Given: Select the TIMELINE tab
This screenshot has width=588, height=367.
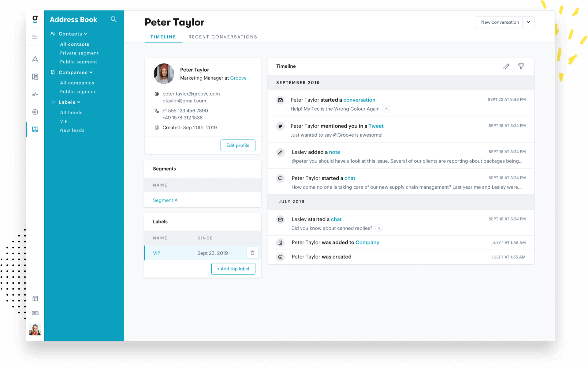Looking at the screenshot, I should 163,37.
